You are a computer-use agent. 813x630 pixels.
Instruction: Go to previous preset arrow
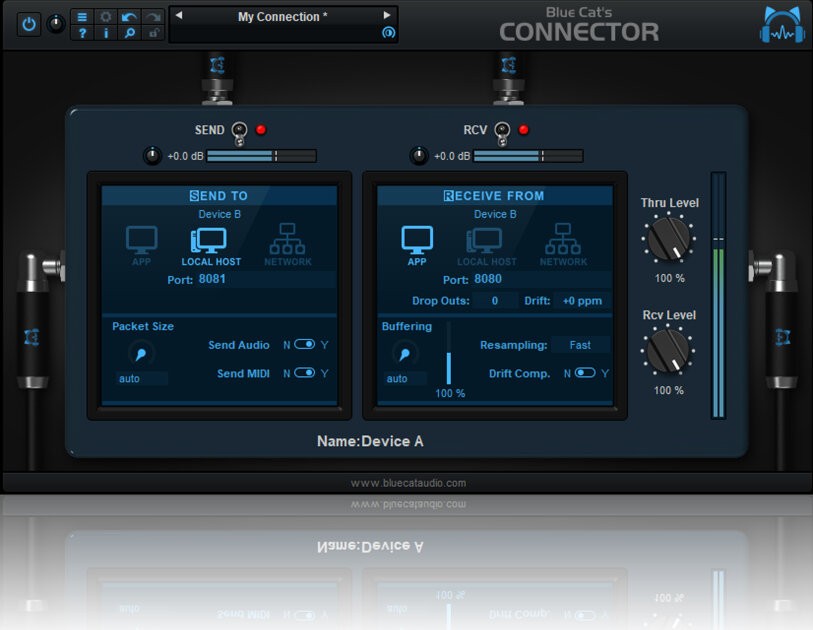pos(179,15)
